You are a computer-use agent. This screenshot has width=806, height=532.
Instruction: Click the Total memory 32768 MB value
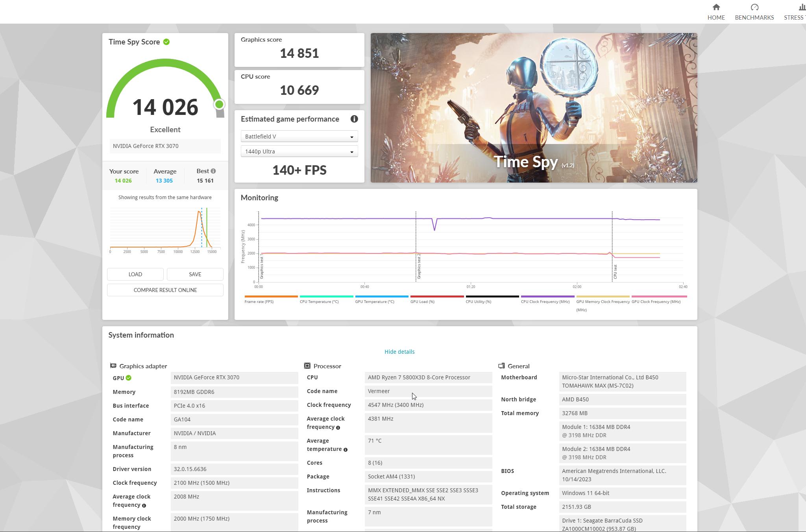[x=622, y=413]
